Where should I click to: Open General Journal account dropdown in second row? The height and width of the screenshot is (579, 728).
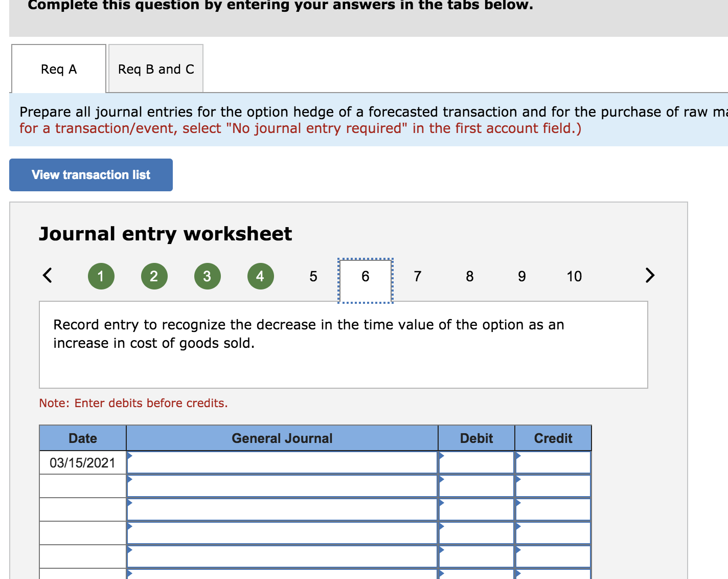click(282, 486)
